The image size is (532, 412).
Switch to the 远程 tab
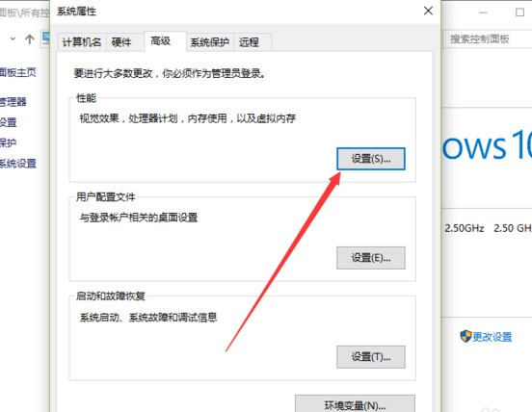tap(249, 42)
